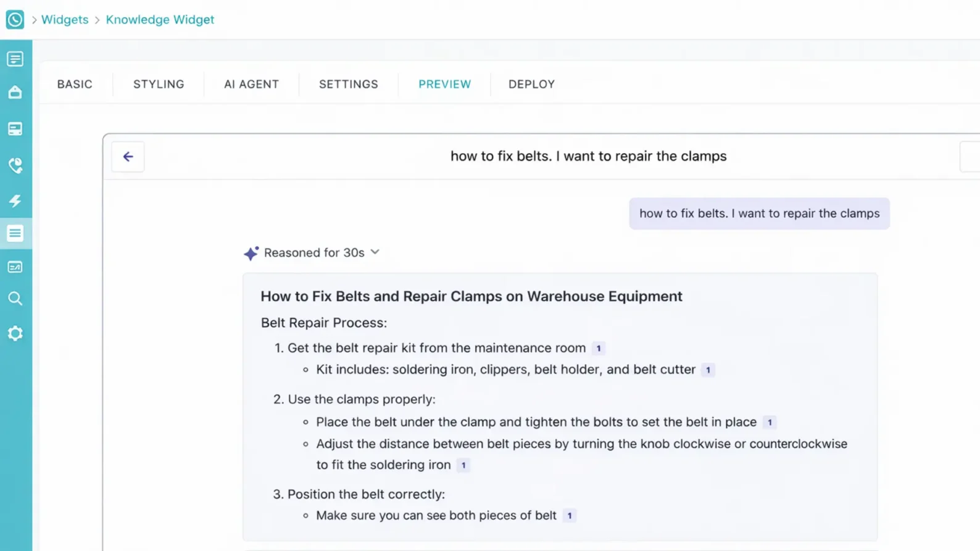The width and height of the screenshot is (980, 551).
Task: Select the highlighted widgets list sidebar icon
Action: pos(15,233)
